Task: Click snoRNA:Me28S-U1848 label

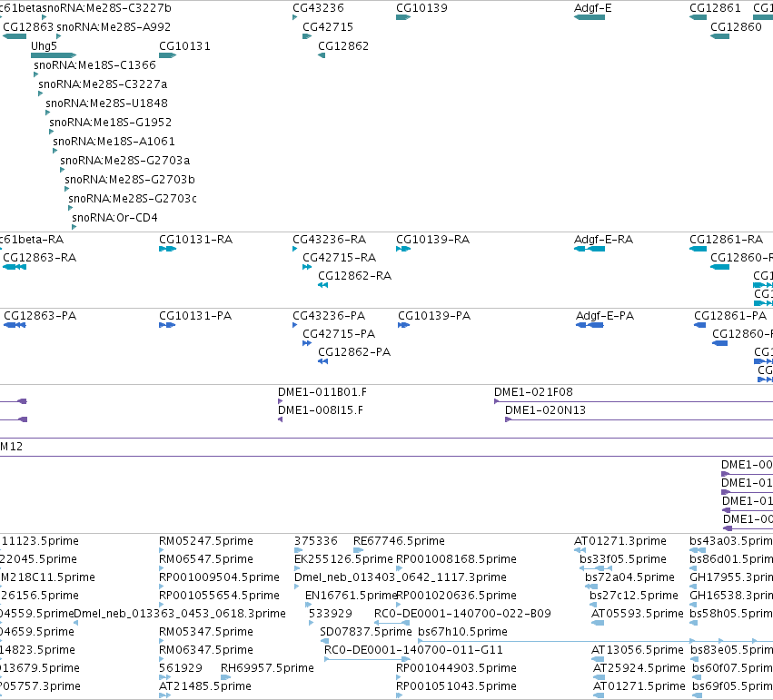Action: pos(106,104)
